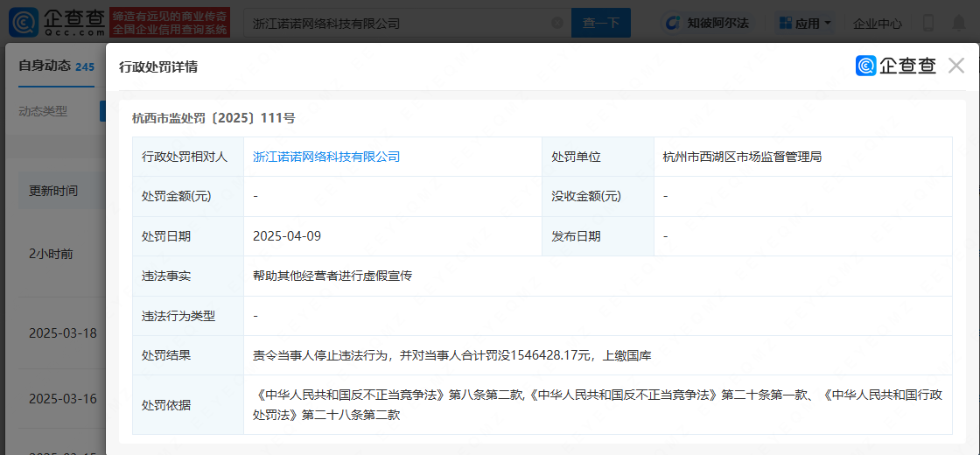Open 企业中心 in the top navigation
The height and width of the screenshot is (455, 980).
[x=878, y=24]
